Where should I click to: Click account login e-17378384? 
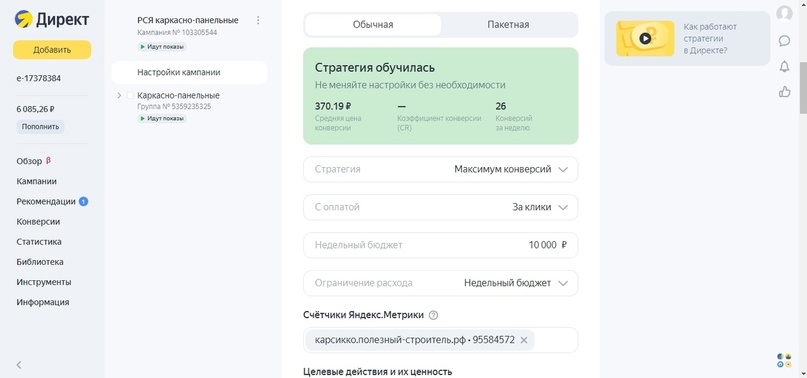(x=39, y=79)
